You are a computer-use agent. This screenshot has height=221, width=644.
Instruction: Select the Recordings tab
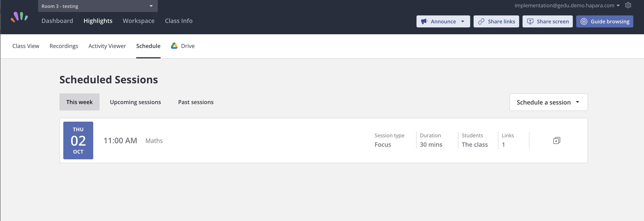pos(64,46)
